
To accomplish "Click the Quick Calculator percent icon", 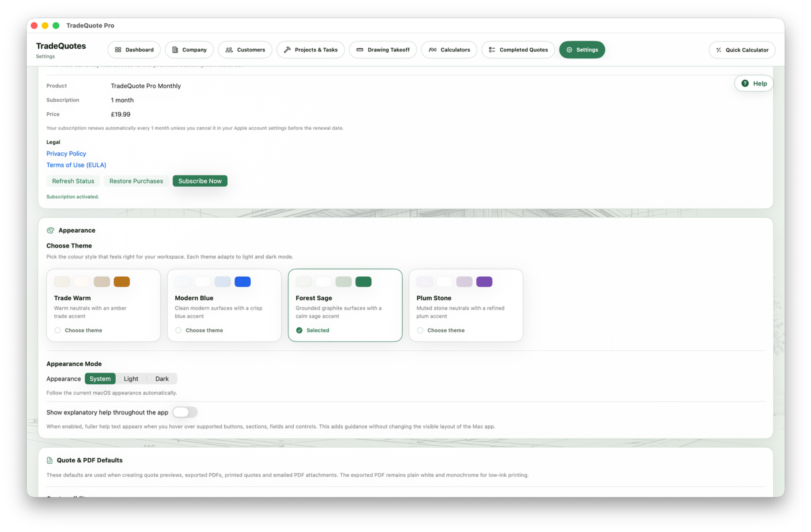I will click(719, 50).
